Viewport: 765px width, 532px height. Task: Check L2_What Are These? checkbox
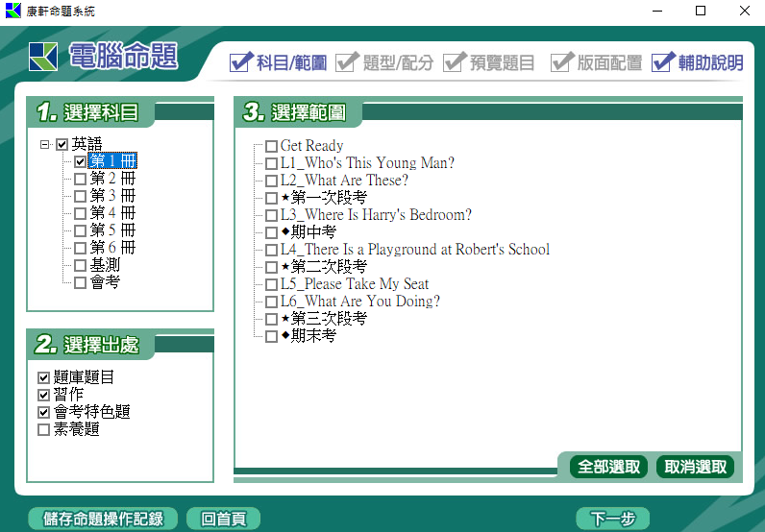pos(271,181)
